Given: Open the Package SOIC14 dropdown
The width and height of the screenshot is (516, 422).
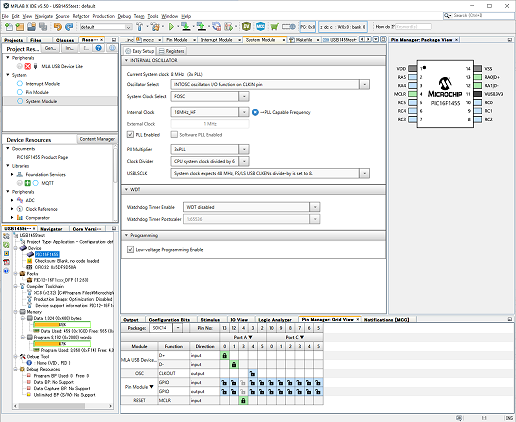Looking at the screenshot, I should point(178,328).
